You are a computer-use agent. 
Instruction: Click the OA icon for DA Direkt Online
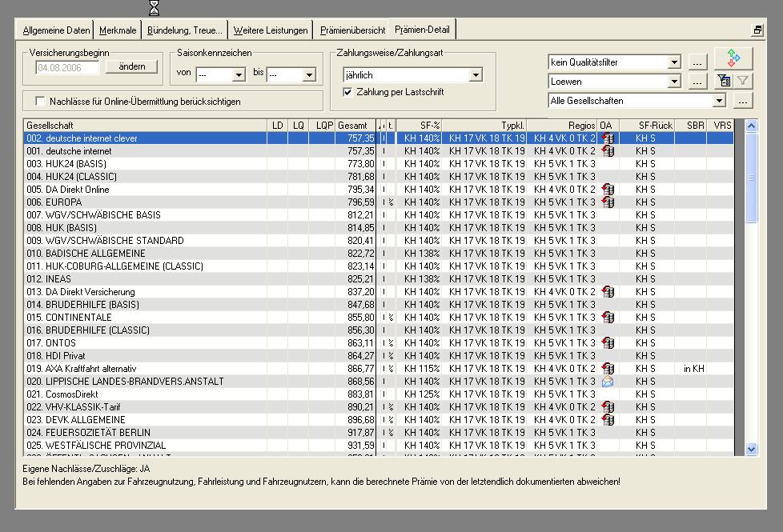(608, 190)
